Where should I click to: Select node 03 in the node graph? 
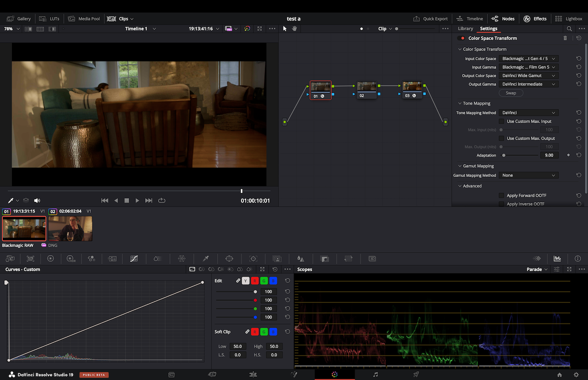[412, 90]
